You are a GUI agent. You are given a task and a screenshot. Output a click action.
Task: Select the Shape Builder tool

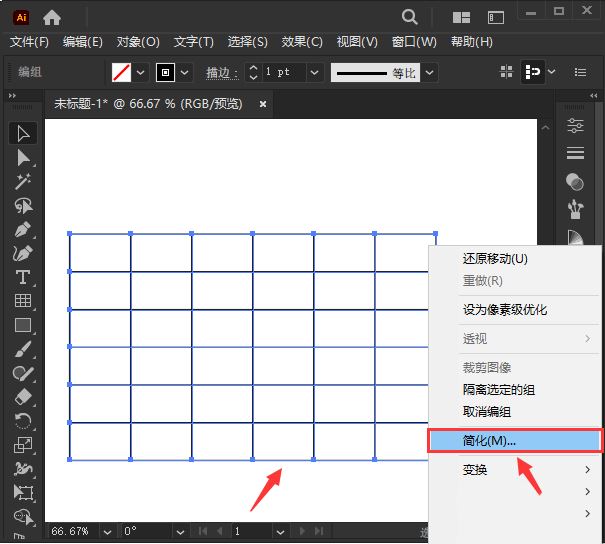click(x=23, y=517)
